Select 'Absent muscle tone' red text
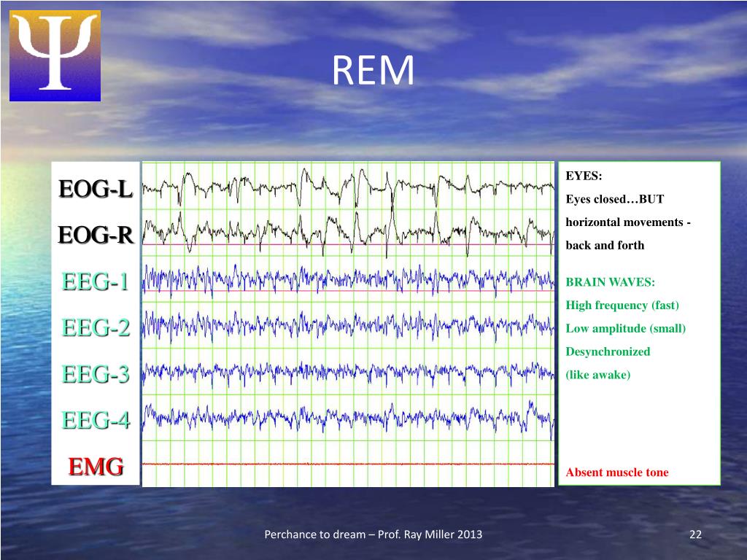Image resolution: width=747 pixels, height=560 pixels. click(617, 472)
